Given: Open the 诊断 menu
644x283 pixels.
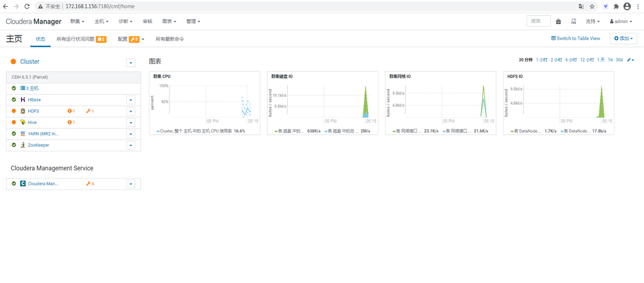Looking at the screenshot, I should coord(125,22).
